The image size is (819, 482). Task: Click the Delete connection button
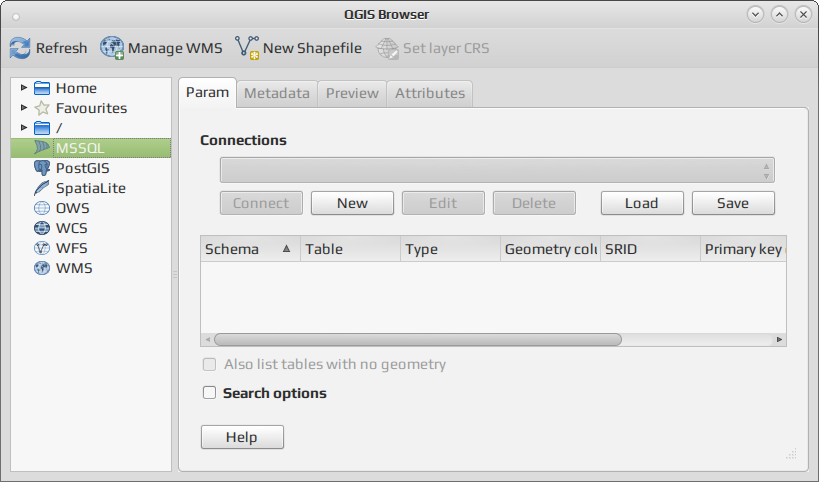tap(534, 203)
